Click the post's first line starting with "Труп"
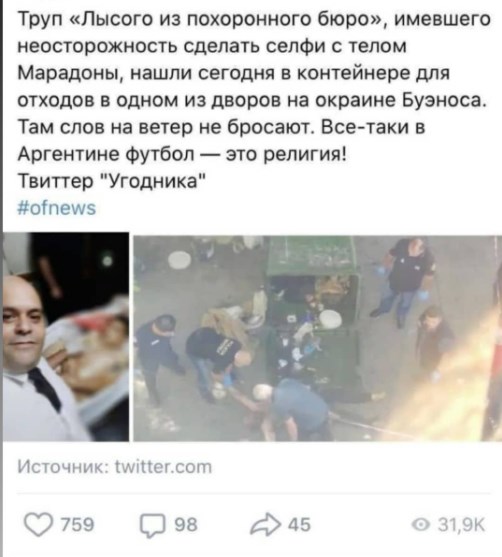Image resolution: width=502 pixels, height=557 pixels. tap(254, 19)
